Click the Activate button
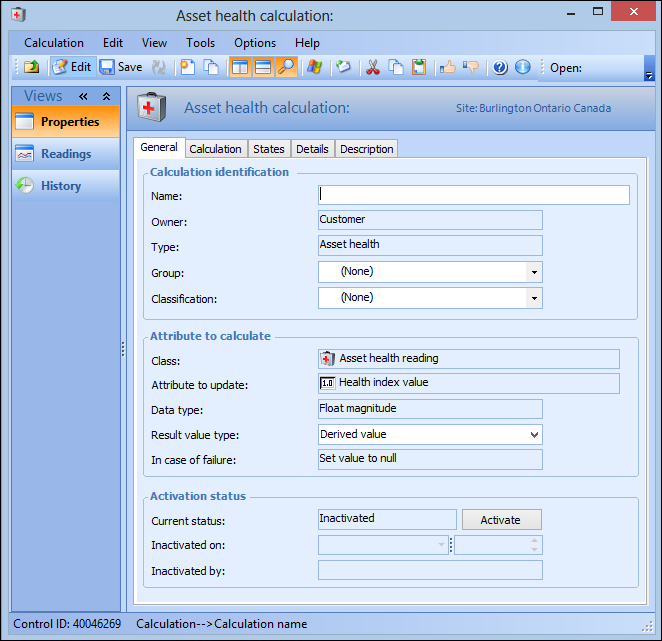This screenshot has height=641, width=662. coord(501,520)
